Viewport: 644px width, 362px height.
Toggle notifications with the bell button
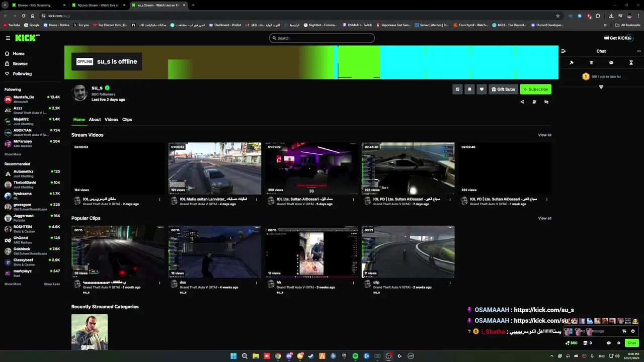(469, 89)
